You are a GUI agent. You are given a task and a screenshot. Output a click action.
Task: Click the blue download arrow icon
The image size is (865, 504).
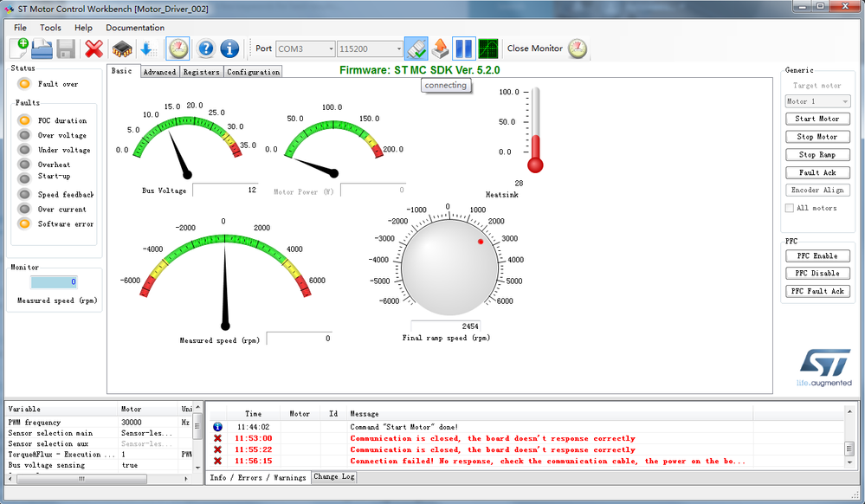pyautogui.click(x=147, y=49)
